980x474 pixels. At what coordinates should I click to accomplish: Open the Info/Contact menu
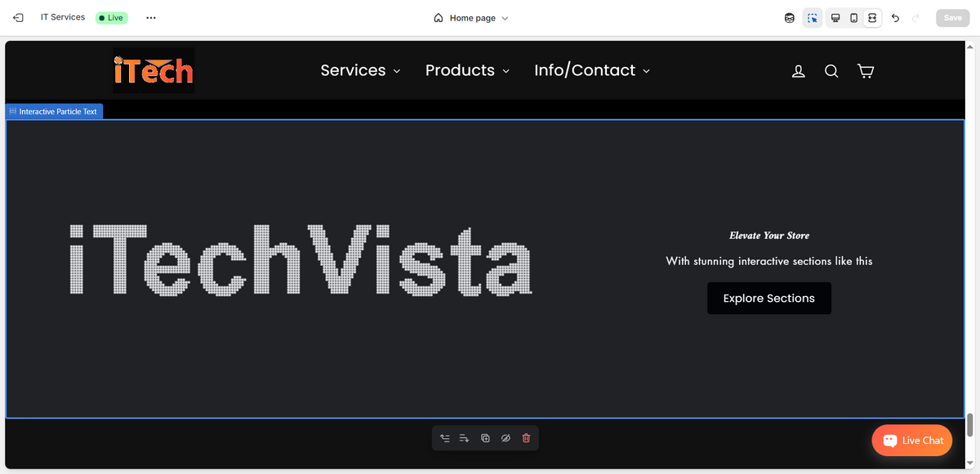coord(592,70)
